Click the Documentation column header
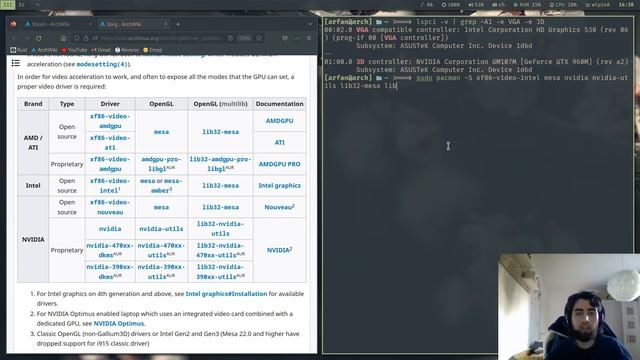This screenshot has height=360, width=640. tap(280, 104)
